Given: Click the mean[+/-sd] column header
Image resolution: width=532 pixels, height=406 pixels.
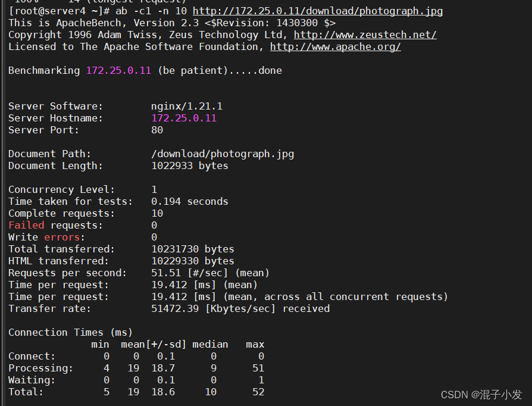Looking at the screenshot, I should pos(154,344).
